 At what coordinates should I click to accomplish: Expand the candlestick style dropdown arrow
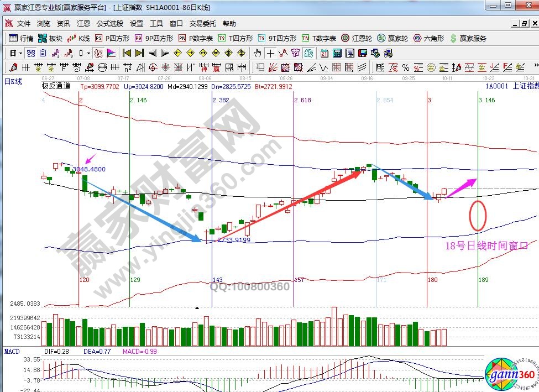pos(89,53)
